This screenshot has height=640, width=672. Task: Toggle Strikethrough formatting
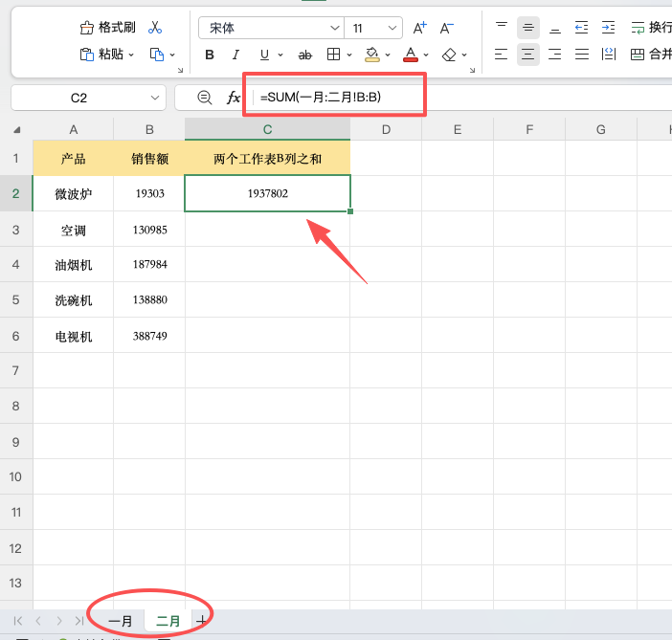(305, 55)
